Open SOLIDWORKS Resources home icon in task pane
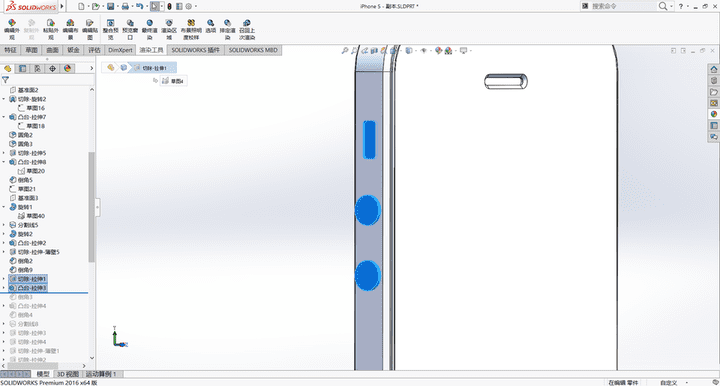This screenshot has height=386, width=720. click(x=714, y=69)
